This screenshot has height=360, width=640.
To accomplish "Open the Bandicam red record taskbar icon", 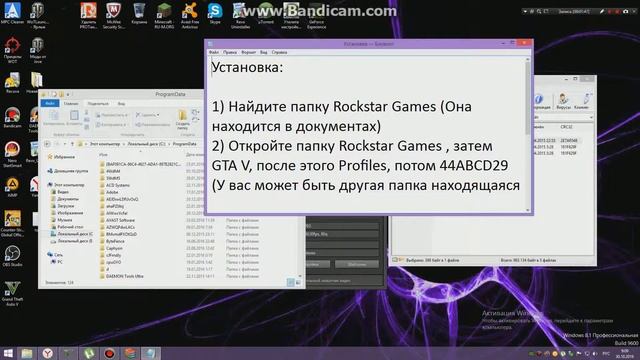I will 109,353.
